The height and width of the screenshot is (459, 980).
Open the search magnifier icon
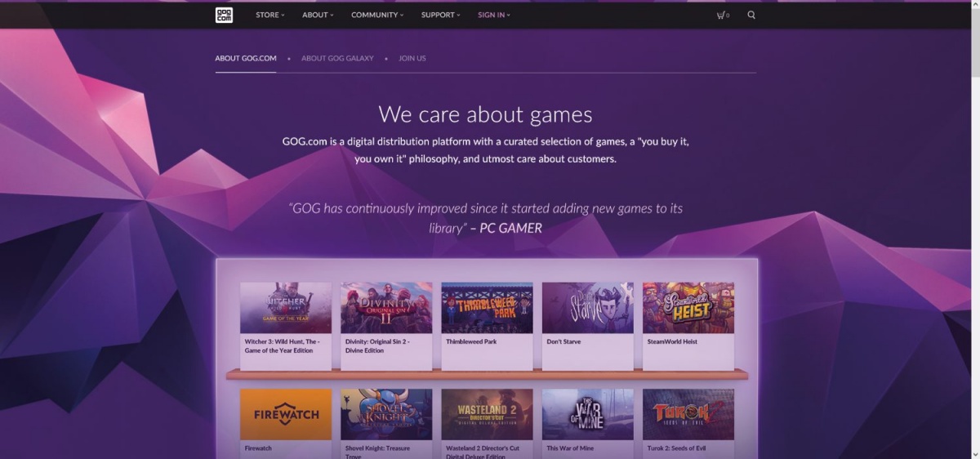pos(751,15)
